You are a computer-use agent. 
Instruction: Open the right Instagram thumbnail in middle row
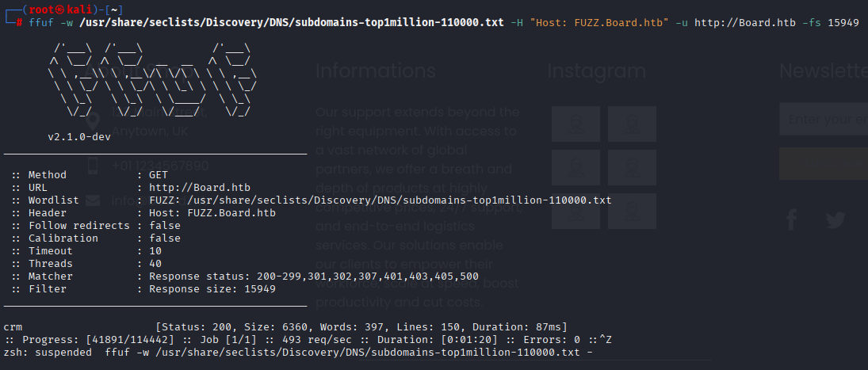pos(632,168)
